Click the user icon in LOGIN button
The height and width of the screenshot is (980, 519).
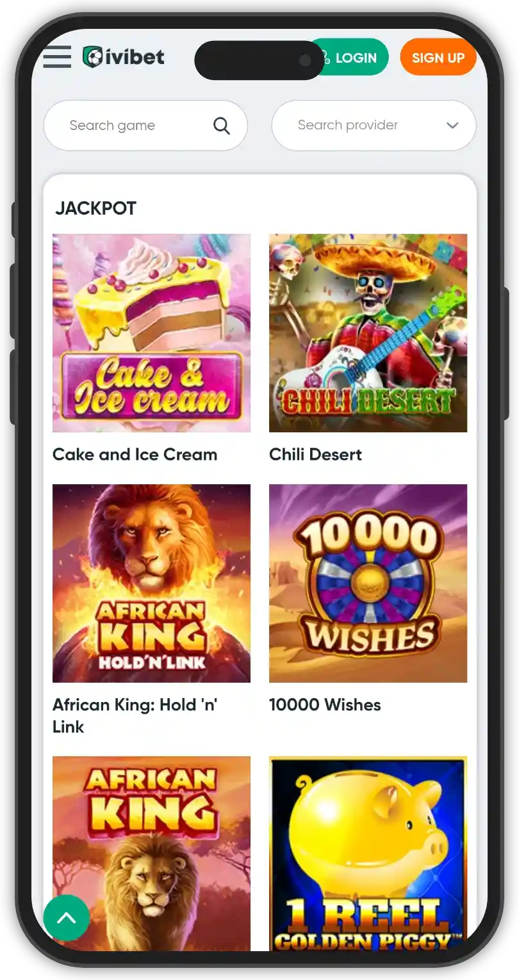tap(324, 58)
